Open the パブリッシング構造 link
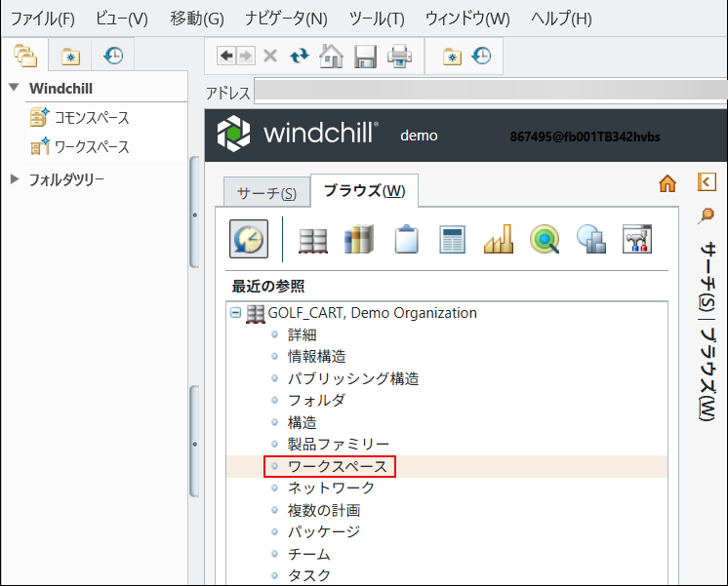Screen dimensions: 728x586 pos(353,378)
